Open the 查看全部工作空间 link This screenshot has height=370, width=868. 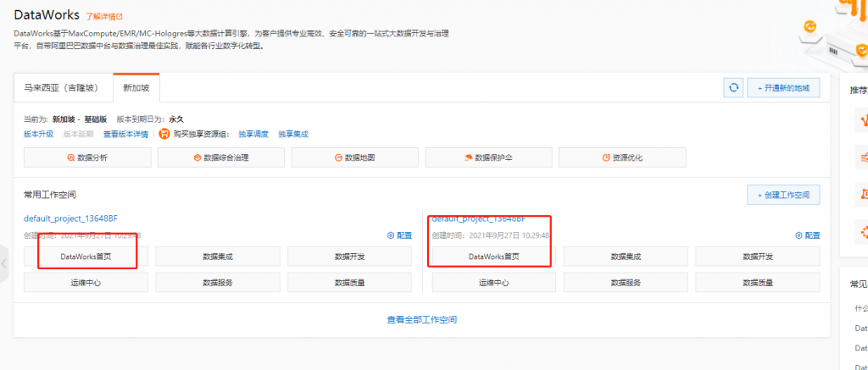point(422,320)
